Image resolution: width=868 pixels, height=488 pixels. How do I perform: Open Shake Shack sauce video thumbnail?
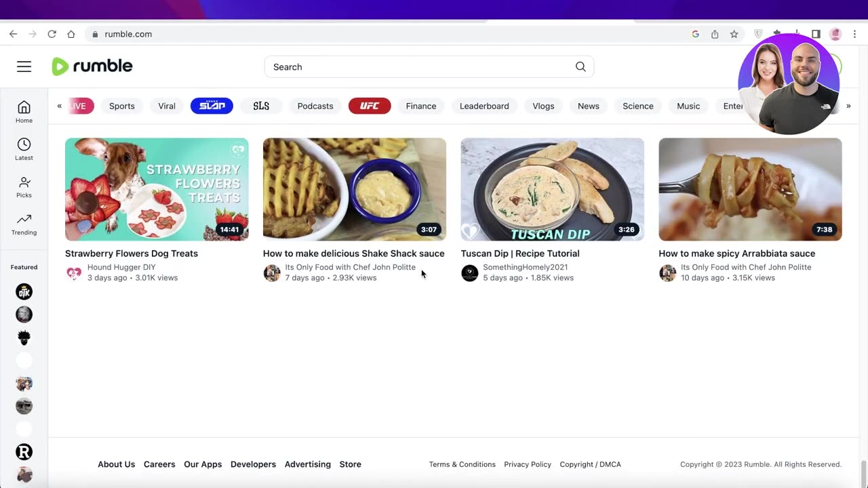click(355, 189)
